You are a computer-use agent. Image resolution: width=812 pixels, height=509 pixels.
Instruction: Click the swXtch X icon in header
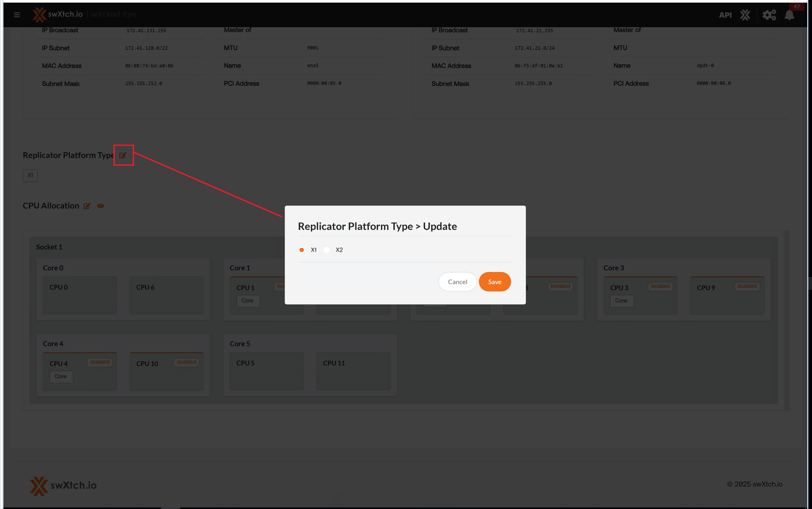745,15
